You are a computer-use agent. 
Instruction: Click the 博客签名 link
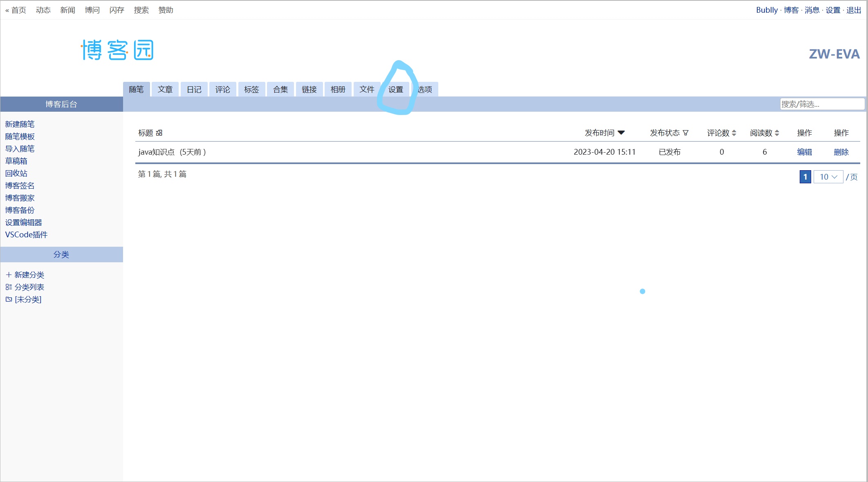[20, 185]
